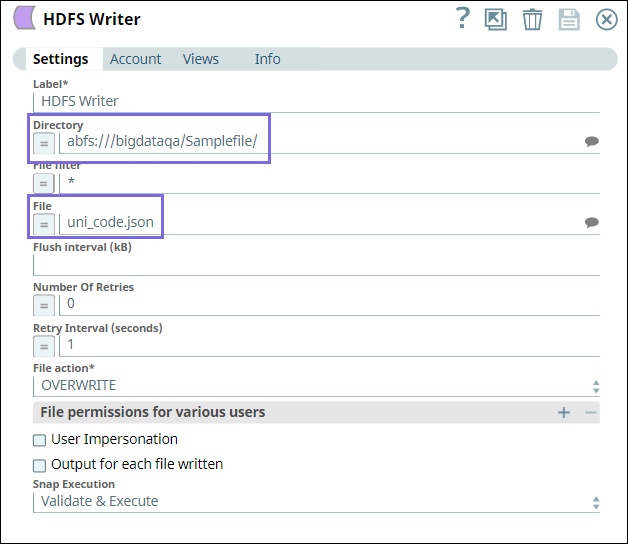The image size is (628, 544).
Task: Click the Flush interval (kB) input field
Action: pyautogui.click(x=316, y=265)
